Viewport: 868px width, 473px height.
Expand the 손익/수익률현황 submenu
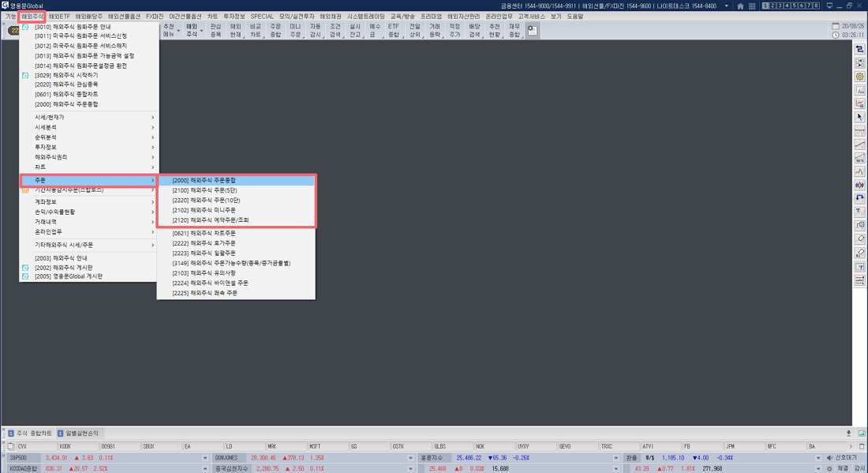[88, 212]
